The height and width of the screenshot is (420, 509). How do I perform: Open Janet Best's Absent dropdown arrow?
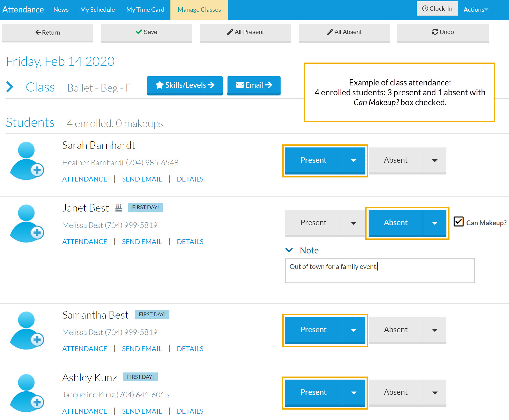434,223
